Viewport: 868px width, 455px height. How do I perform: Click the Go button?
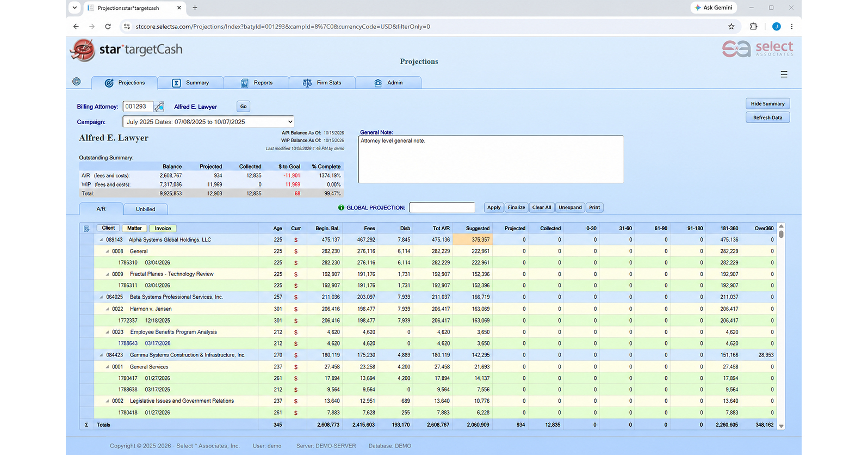(243, 107)
